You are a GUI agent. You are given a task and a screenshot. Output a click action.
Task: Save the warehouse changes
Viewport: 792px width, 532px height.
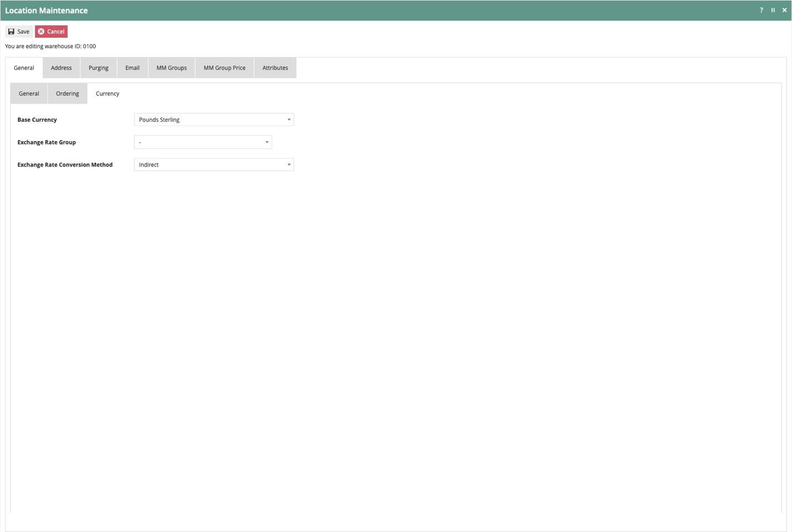point(19,32)
